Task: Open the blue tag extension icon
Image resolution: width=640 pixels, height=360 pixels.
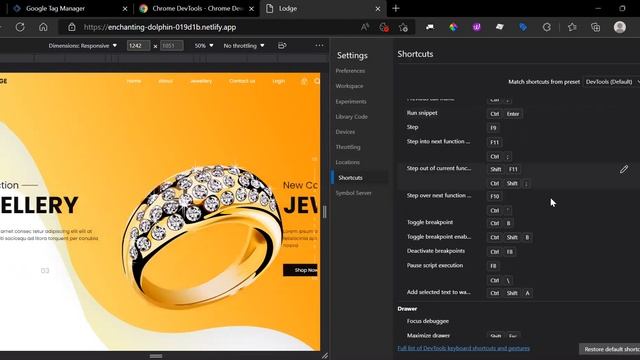Action: tap(523, 27)
